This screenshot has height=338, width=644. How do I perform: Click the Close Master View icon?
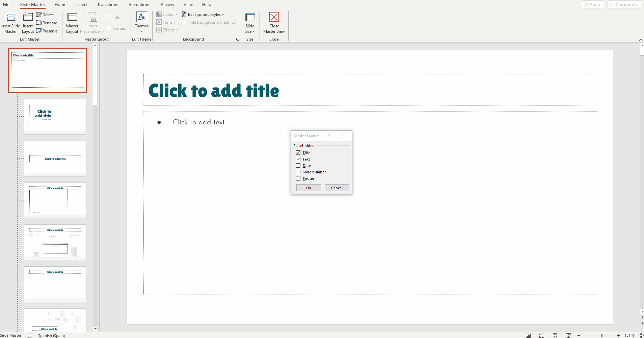[x=274, y=17]
